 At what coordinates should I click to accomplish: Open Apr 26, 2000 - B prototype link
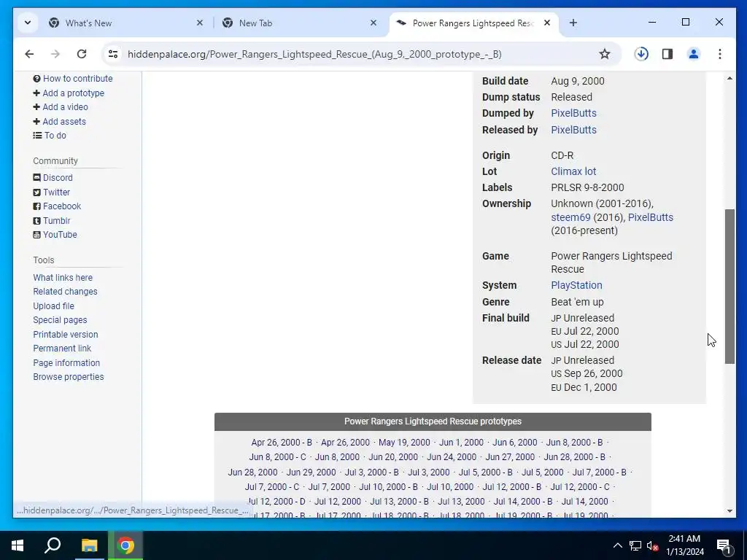pos(282,443)
